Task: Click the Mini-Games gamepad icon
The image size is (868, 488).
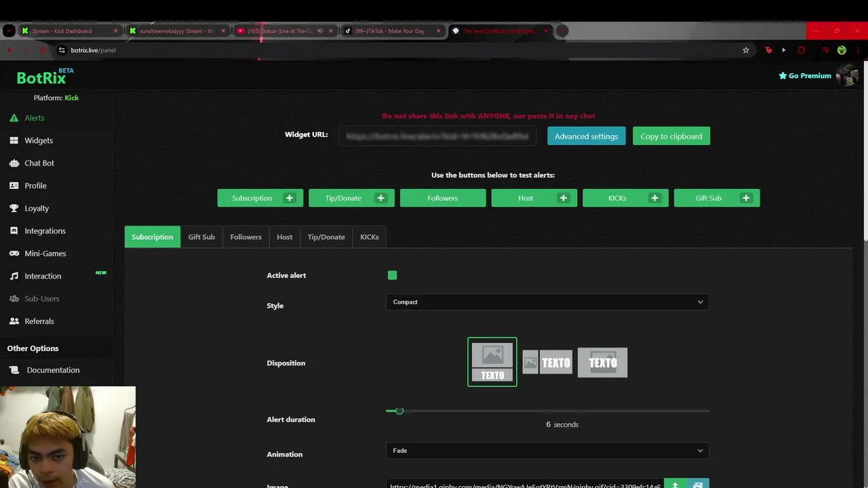Action: pyautogui.click(x=14, y=253)
